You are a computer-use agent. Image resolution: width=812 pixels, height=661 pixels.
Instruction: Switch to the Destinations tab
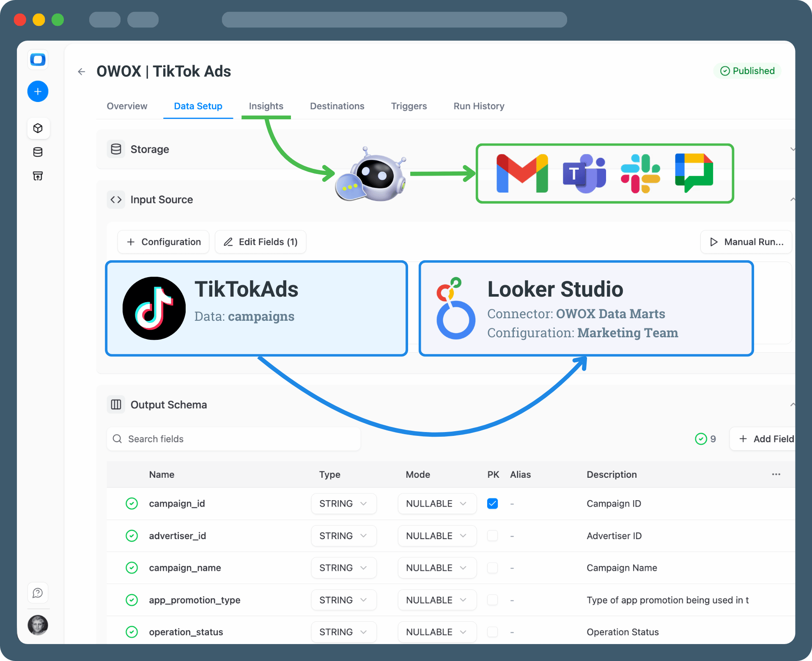tap(337, 106)
